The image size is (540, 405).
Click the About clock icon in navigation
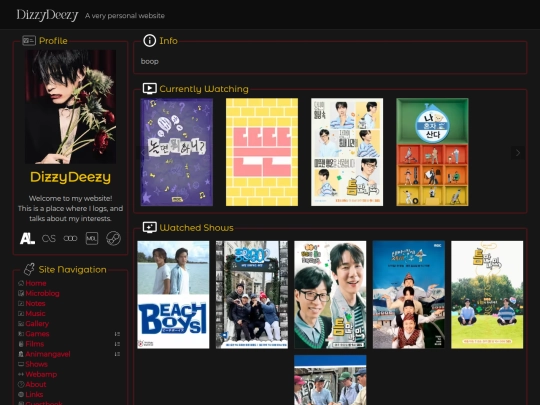(x=21, y=384)
